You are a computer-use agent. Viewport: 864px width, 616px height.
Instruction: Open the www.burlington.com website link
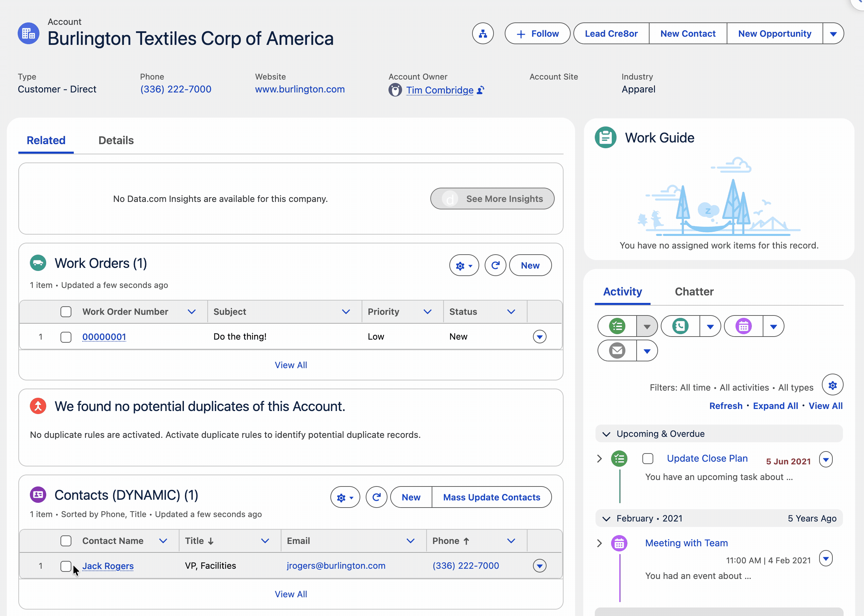pyautogui.click(x=300, y=89)
